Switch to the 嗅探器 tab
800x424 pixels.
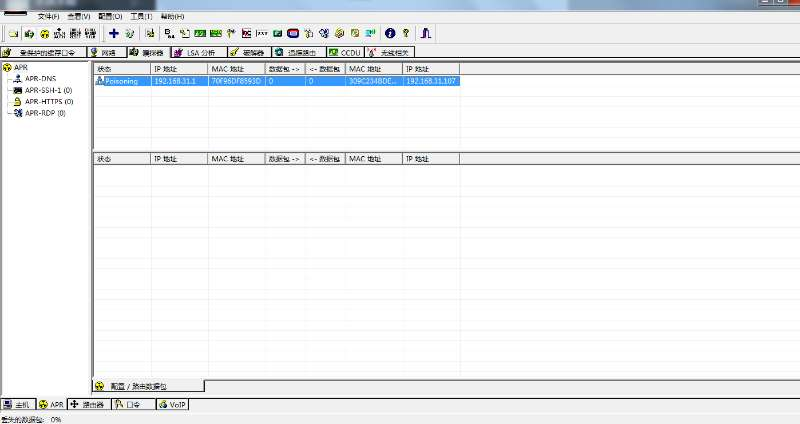tap(148, 53)
